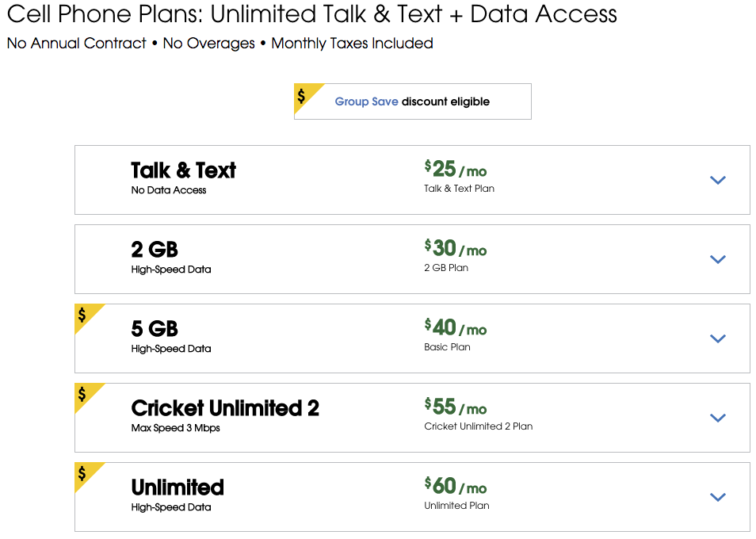Viewport: 756px width, 539px height.
Task: Expand the Unlimited plan details
Action: point(718,497)
